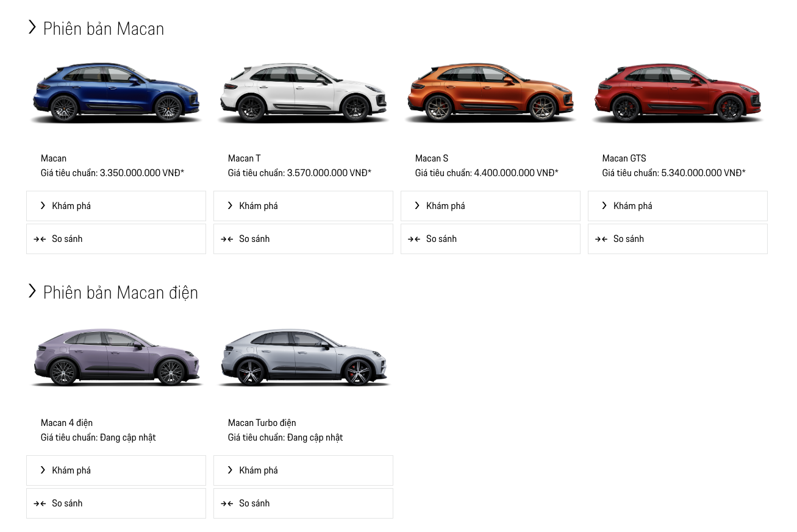This screenshot has width=797, height=532.
Task: Click the compare arrows icon under Macan S
Action: point(415,238)
